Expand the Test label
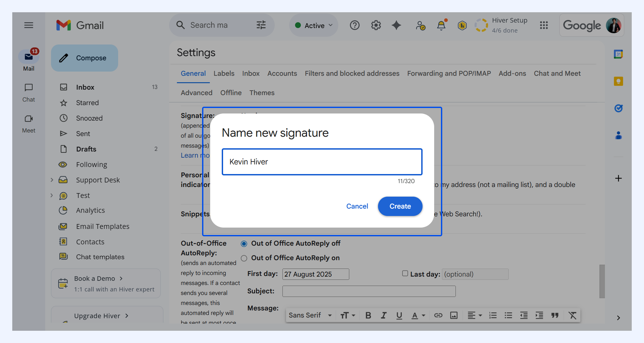Viewport: 644px width, 343px height. (x=52, y=195)
